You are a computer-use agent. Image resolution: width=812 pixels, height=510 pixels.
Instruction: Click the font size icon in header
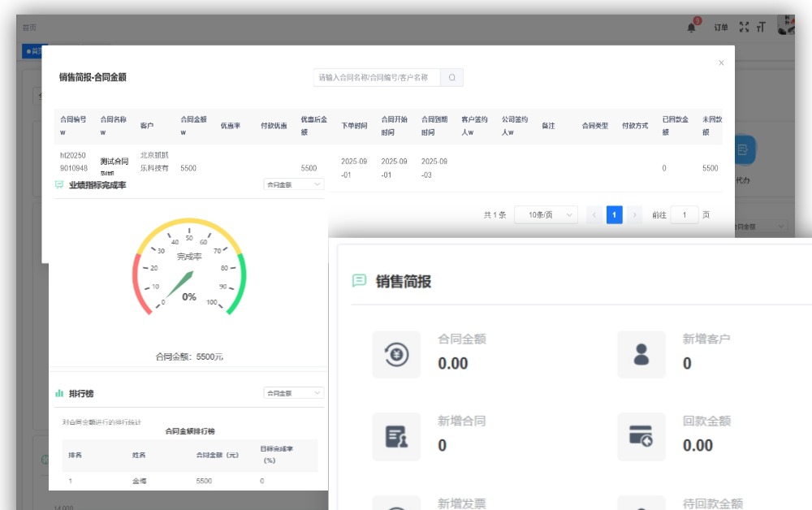coord(761,27)
